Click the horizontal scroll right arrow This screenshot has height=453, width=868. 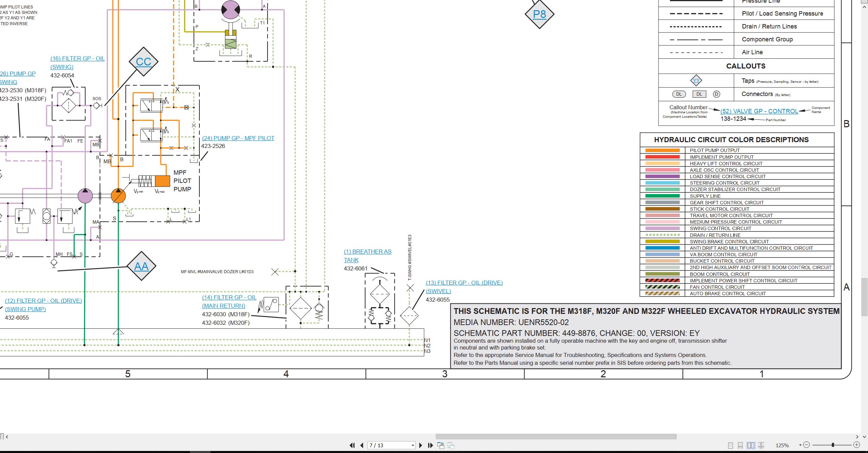click(x=857, y=437)
